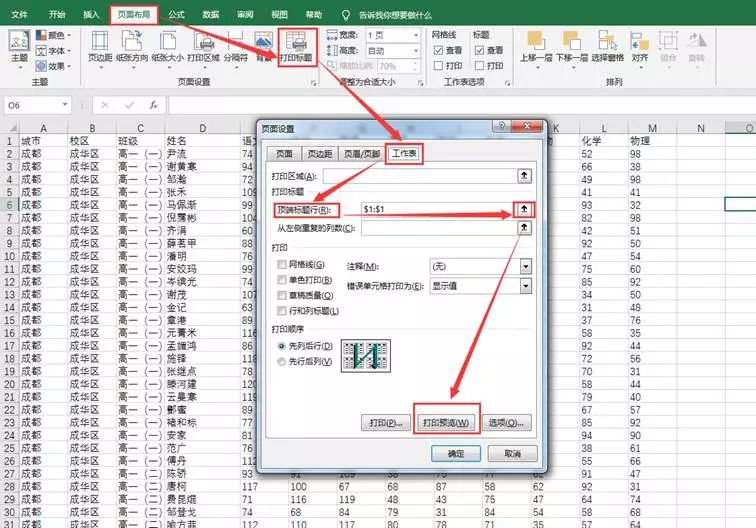Click the 确定 button
This screenshot has height=528, width=756.
tap(456, 454)
